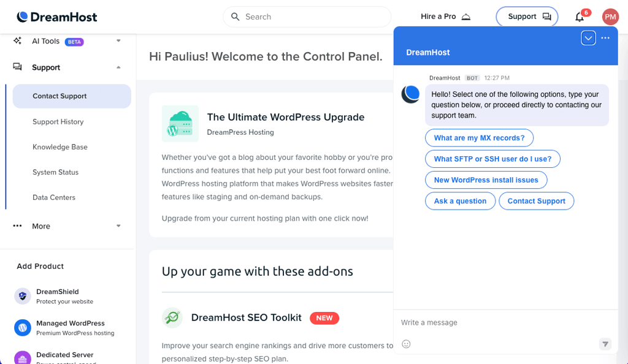The height and width of the screenshot is (364, 628).
Task: Choose New WordPress install issues
Action: [x=486, y=180]
